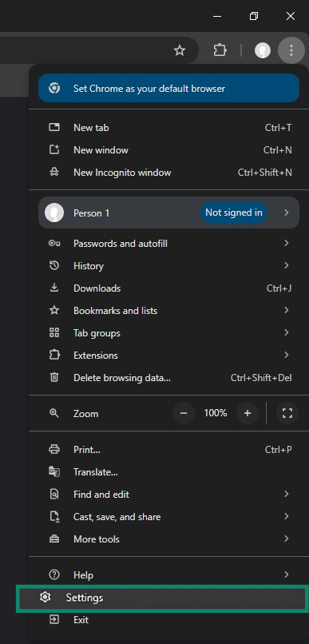Click the Extensions icon in the menu

(x=54, y=355)
